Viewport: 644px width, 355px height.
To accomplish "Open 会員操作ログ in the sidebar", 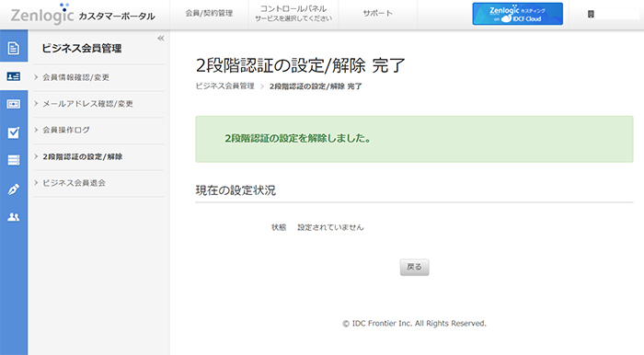I will tap(66, 130).
